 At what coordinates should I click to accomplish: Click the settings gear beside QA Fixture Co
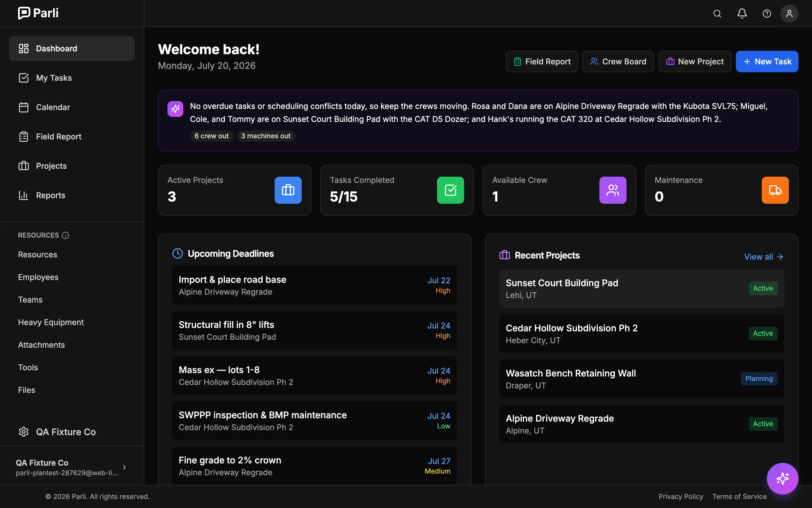(23, 432)
